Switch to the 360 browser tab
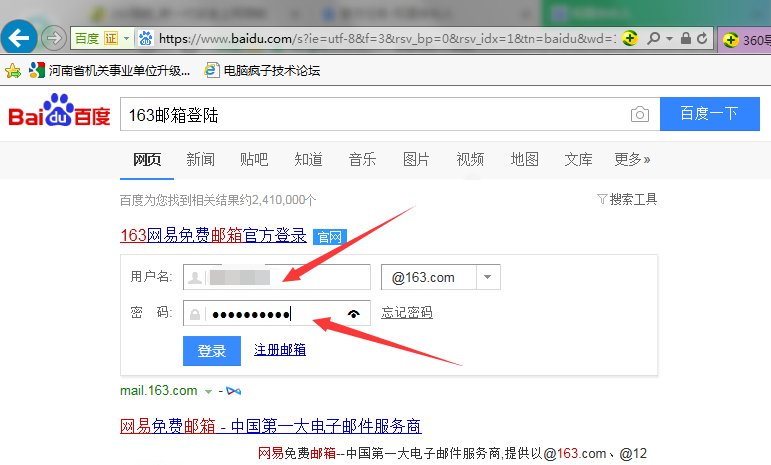Screen dimensions: 771x465 744,39
